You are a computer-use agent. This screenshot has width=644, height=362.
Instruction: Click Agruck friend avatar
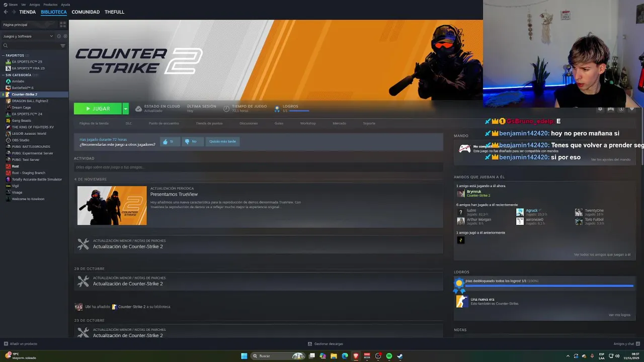pos(520,212)
